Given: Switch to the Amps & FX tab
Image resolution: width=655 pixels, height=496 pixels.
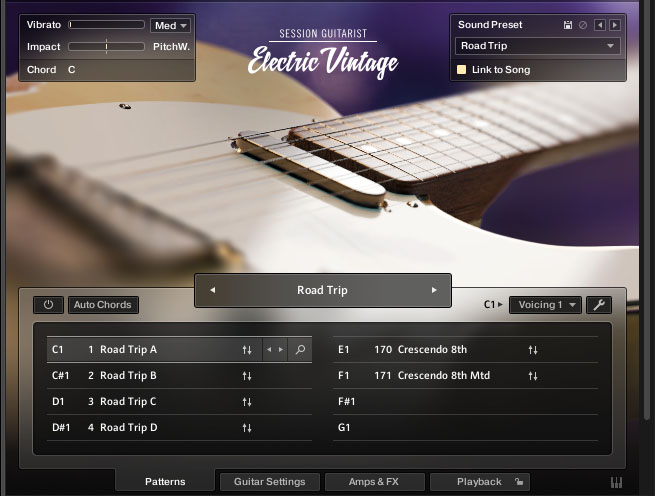Looking at the screenshot, I should pyautogui.click(x=374, y=482).
